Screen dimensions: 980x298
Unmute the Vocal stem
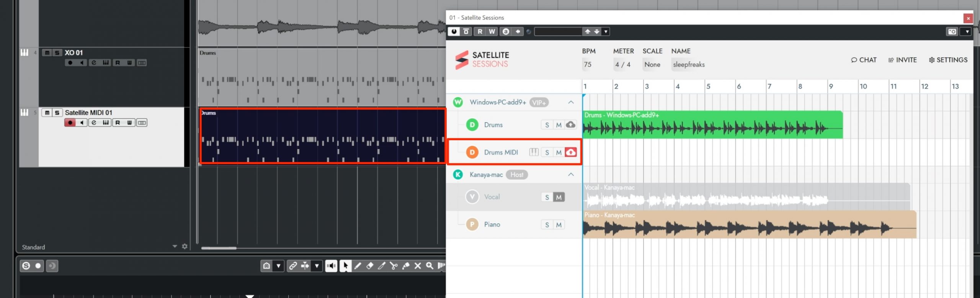coord(559,197)
